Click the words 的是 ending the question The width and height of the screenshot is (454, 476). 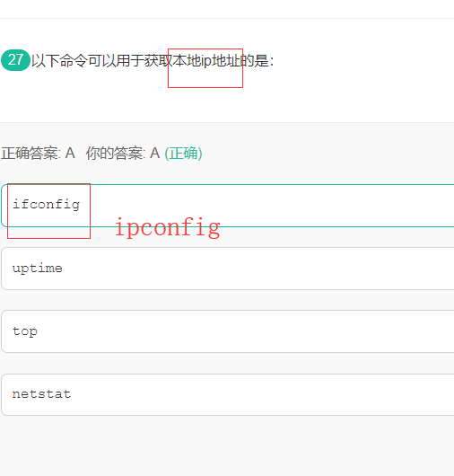254,60
